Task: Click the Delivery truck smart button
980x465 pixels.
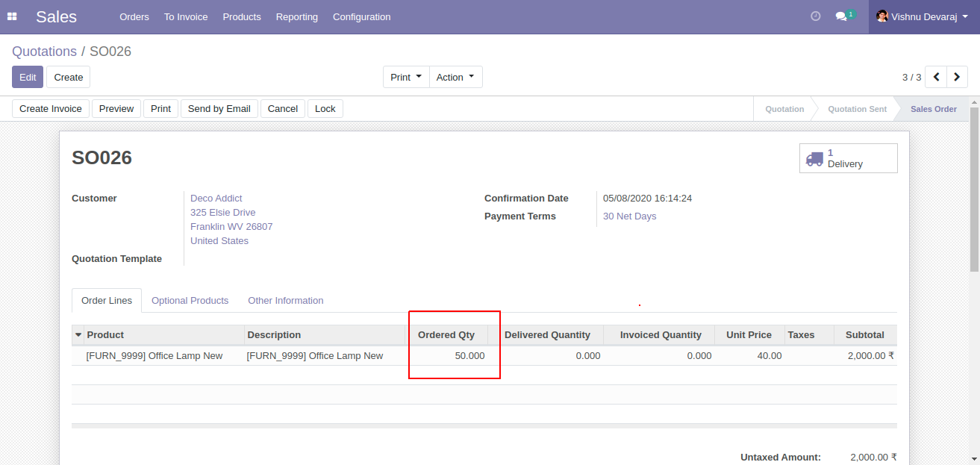Action: pos(847,157)
